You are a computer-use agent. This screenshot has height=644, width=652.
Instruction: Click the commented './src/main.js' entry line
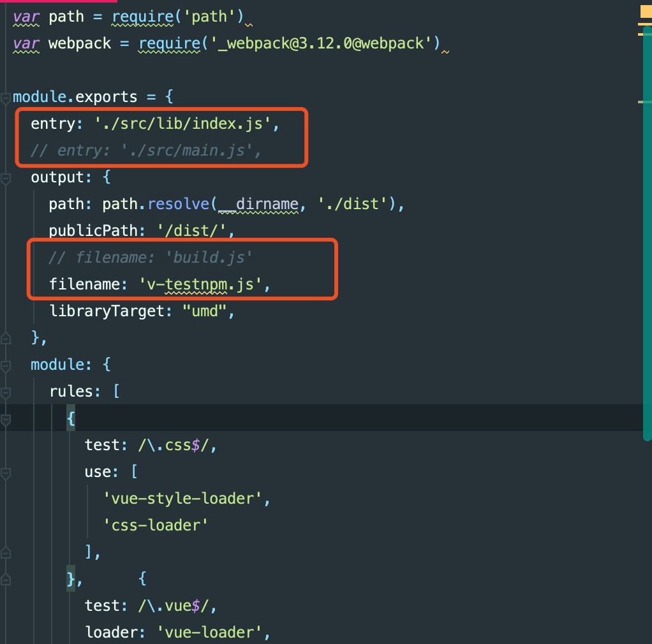pyautogui.click(x=146, y=150)
